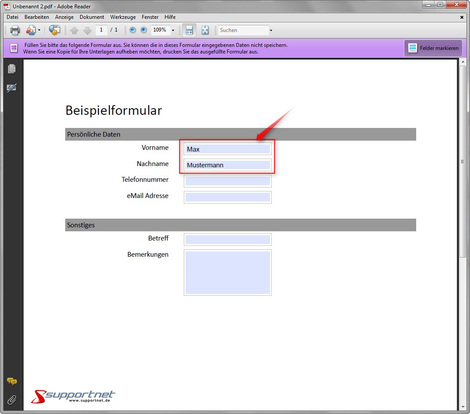Maximize the Adobe Reader window

[440, 5]
